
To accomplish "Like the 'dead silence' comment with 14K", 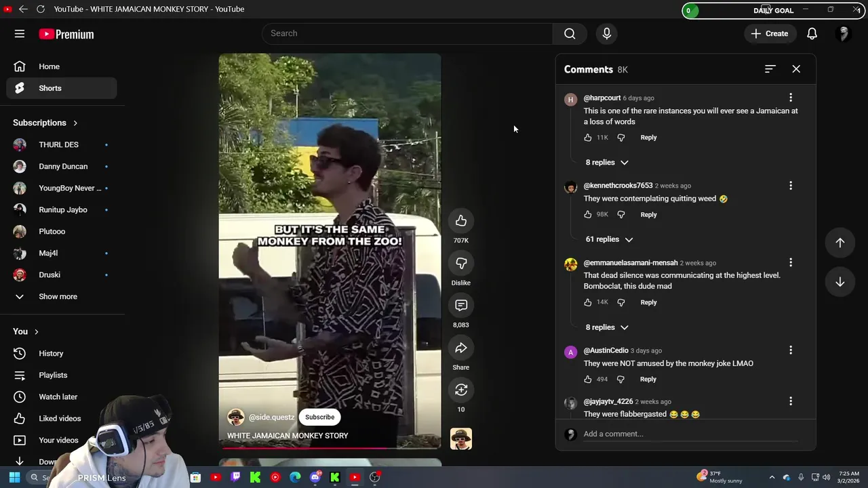I will [588, 302].
